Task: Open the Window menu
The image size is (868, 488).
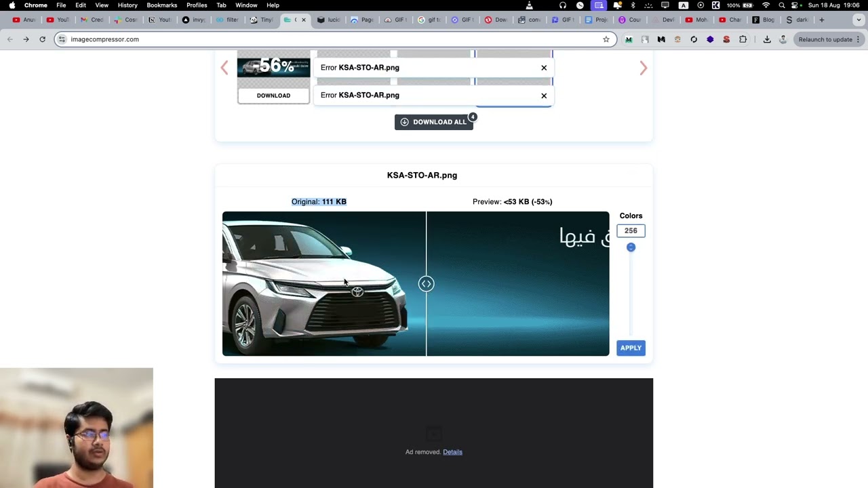Action: pyautogui.click(x=246, y=5)
